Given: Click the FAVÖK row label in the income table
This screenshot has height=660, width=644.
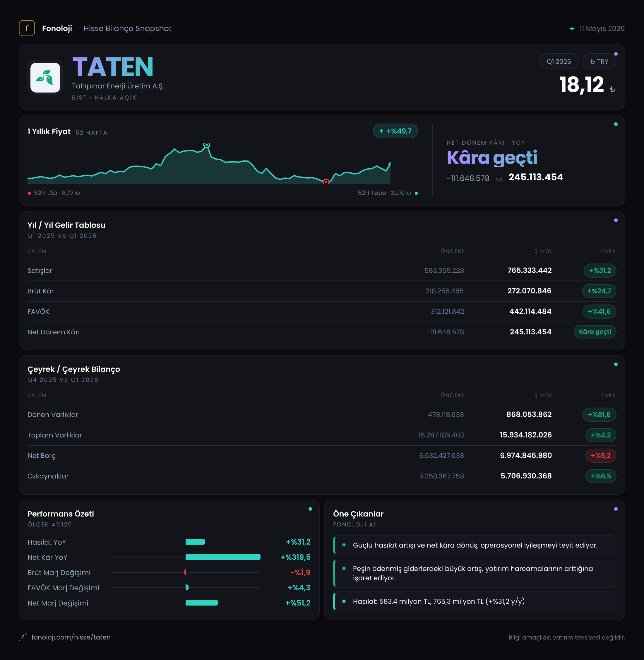Looking at the screenshot, I should (38, 312).
